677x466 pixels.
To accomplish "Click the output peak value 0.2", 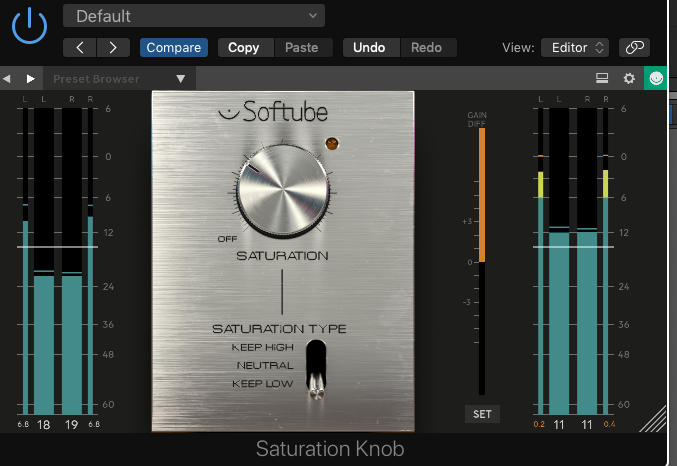I will pyautogui.click(x=539, y=424).
